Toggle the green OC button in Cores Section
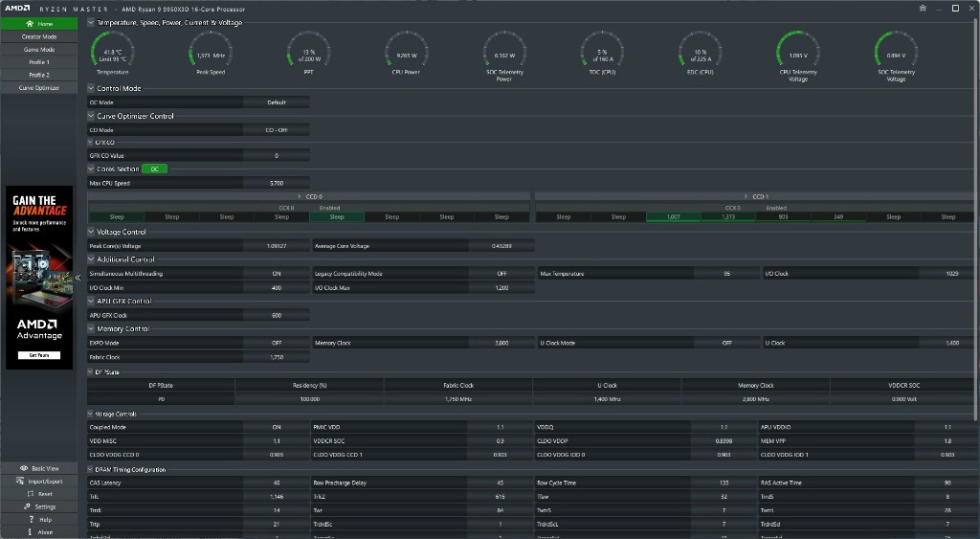980x539 pixels. pyautogui.click(x=154, y=168)
